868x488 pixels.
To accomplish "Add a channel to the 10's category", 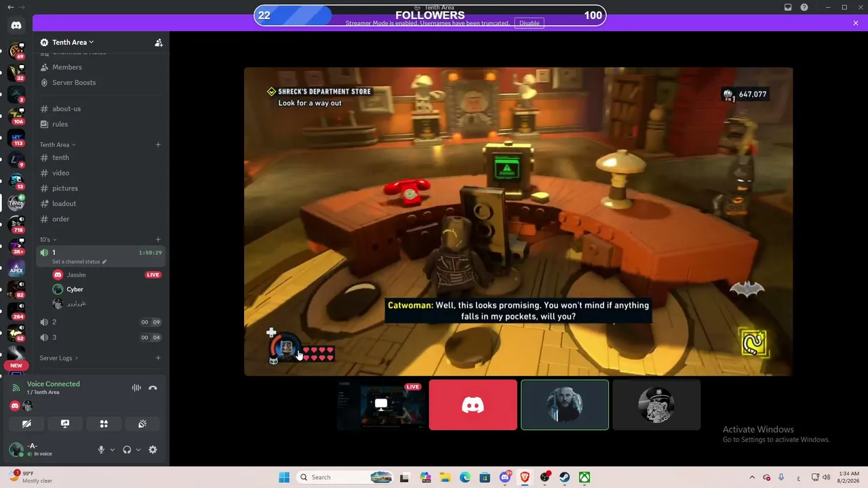I will (158, 239).
